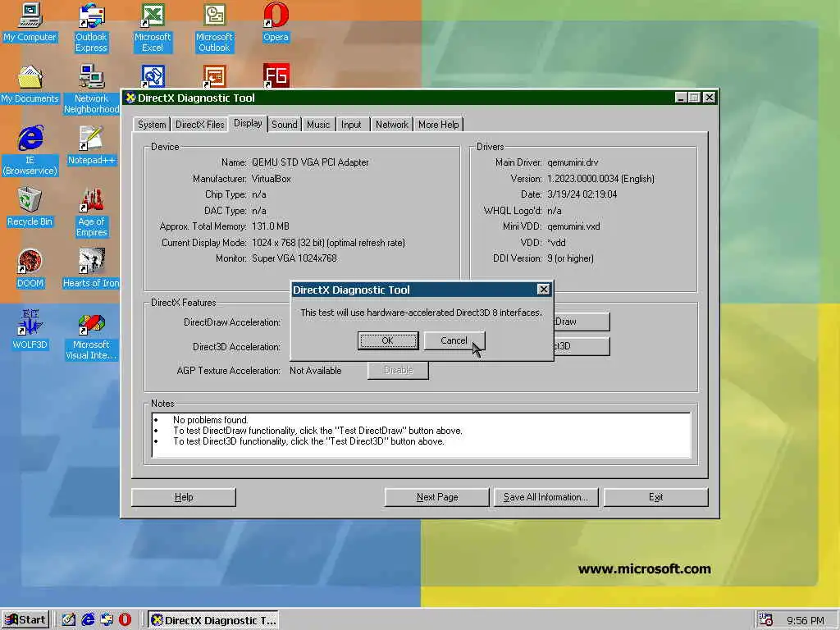Click total memory value '131.0 MB'
The height and width of the screenshot is (630, 840).
click(271, 226)
